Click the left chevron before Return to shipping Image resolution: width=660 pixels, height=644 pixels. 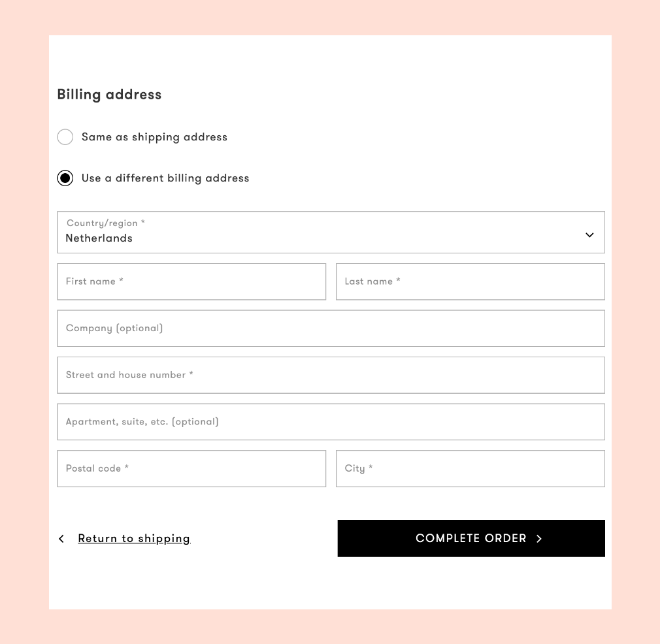[x=61, y=539]
